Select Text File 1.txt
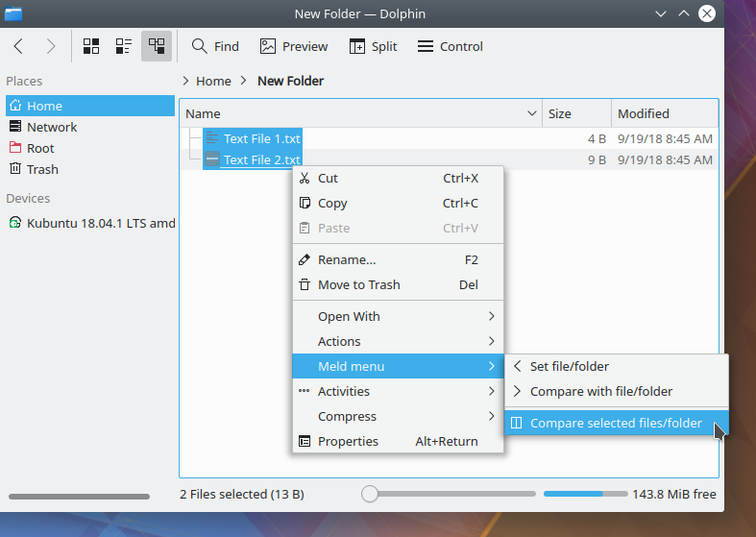This screenshot has width=756, height=537. (x=262, y=139)
